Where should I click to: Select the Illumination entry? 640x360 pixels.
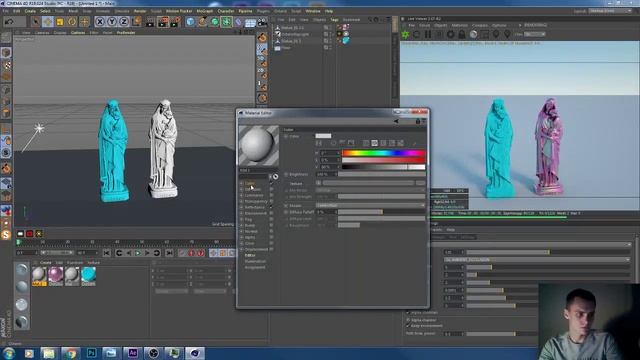[256, 261]
